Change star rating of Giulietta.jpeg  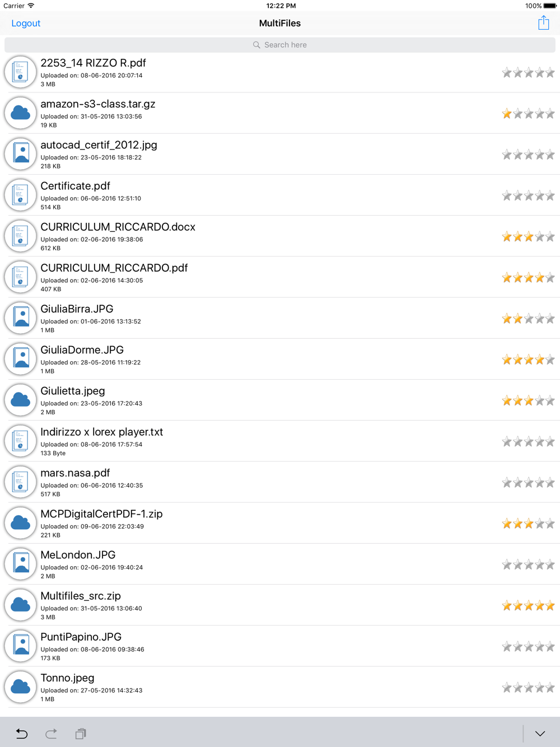(x=529, y=400)
